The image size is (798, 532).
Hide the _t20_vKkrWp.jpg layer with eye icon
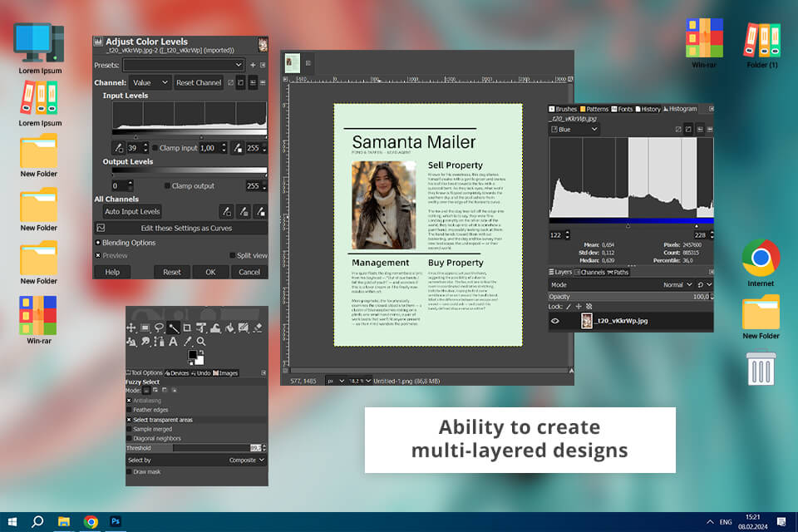[555, 321]
